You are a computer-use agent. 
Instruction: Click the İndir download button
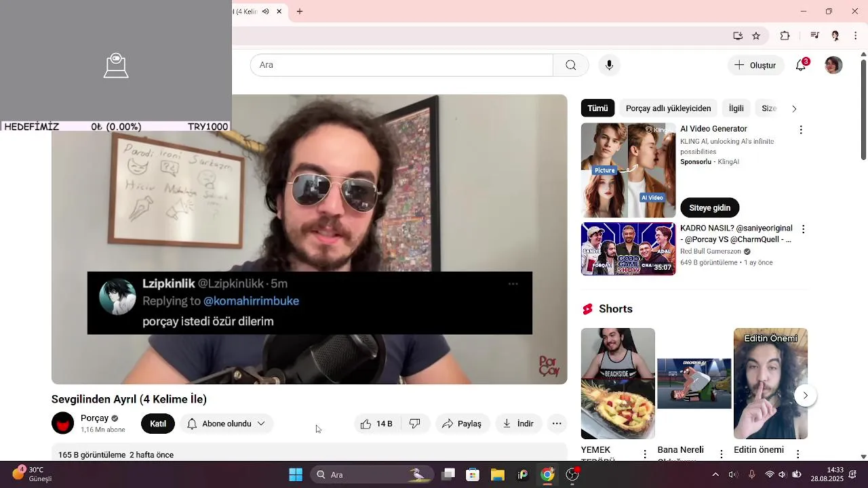[x=518, y=424]
